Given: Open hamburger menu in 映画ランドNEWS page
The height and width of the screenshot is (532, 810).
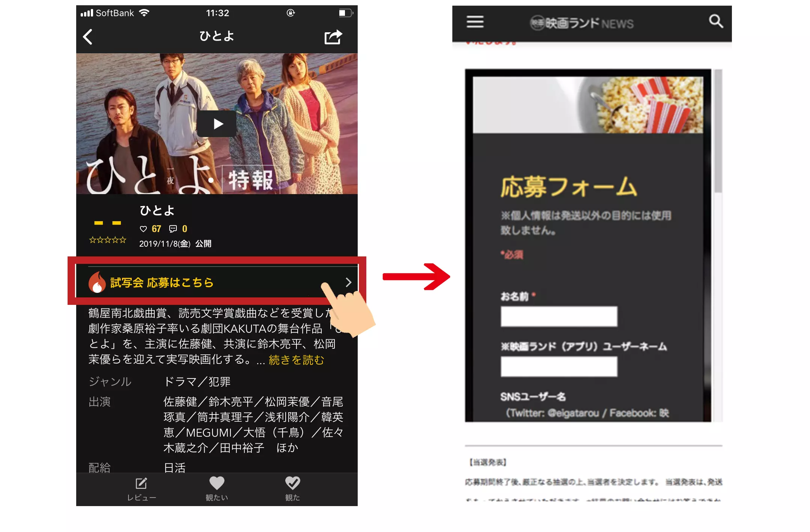Looking at the screenshot, I should 475,22.
